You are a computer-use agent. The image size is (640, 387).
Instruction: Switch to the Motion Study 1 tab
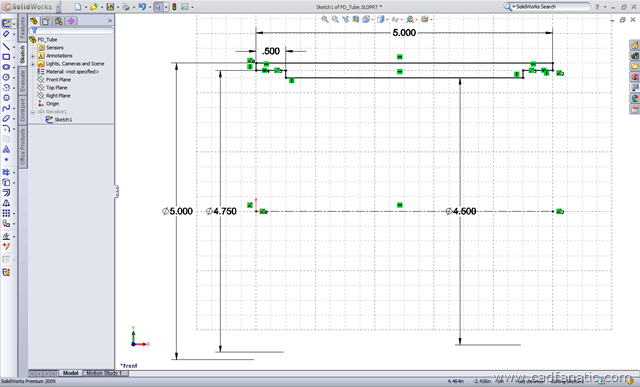click(105, 373)
